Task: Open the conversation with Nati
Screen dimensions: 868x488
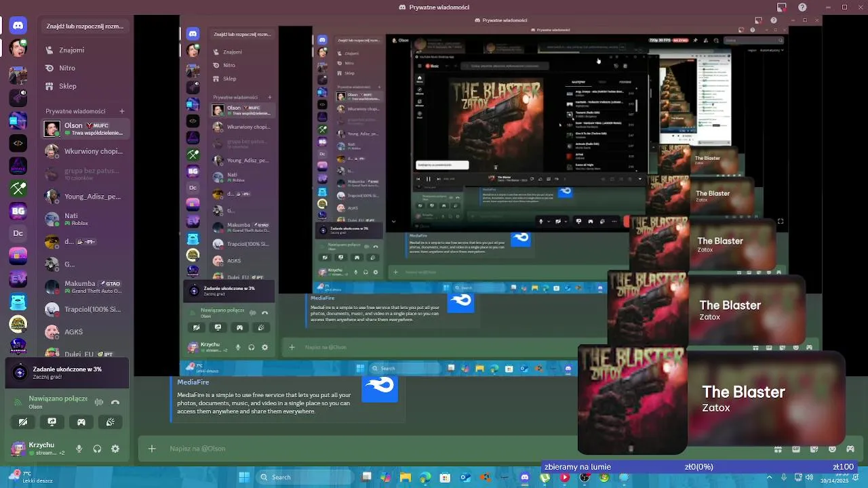Action: point(85,219)
